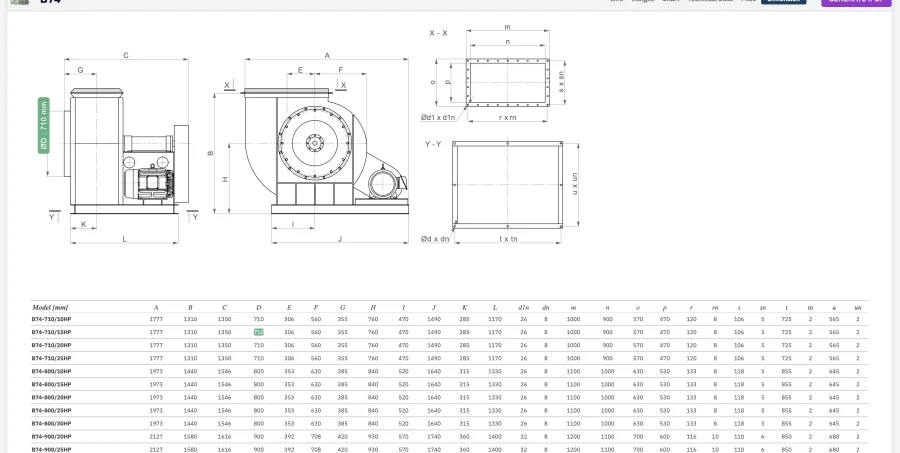Image resolution: width=900 pixels, height=453 pixels.
Task: Click value 1777 in the B74-710/10HP row
Action: click(x=156, y=319)
